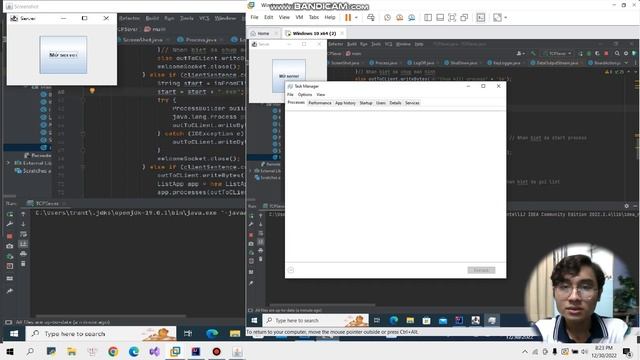This screenshot has width=640, height=360.
Task: Open Task Manager View menu
Action: coord(321,94)
